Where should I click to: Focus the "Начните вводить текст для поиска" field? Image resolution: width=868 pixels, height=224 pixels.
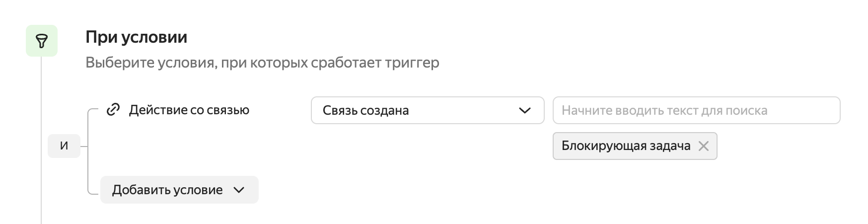pos(696,110)
